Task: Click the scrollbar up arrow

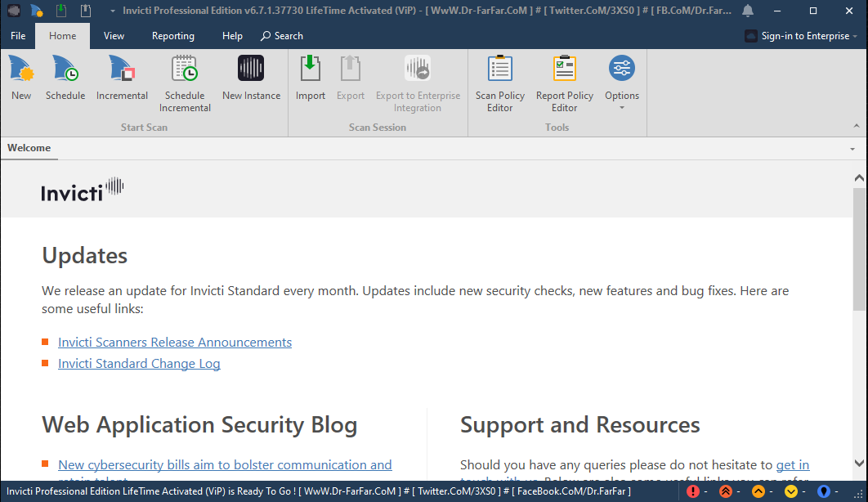Action: [858, 177]
